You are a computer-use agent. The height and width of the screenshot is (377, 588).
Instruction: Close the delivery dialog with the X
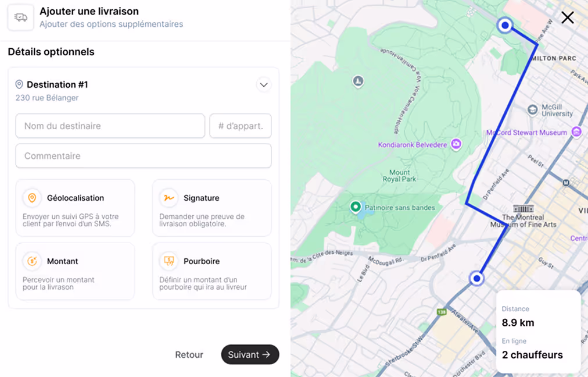568,17
